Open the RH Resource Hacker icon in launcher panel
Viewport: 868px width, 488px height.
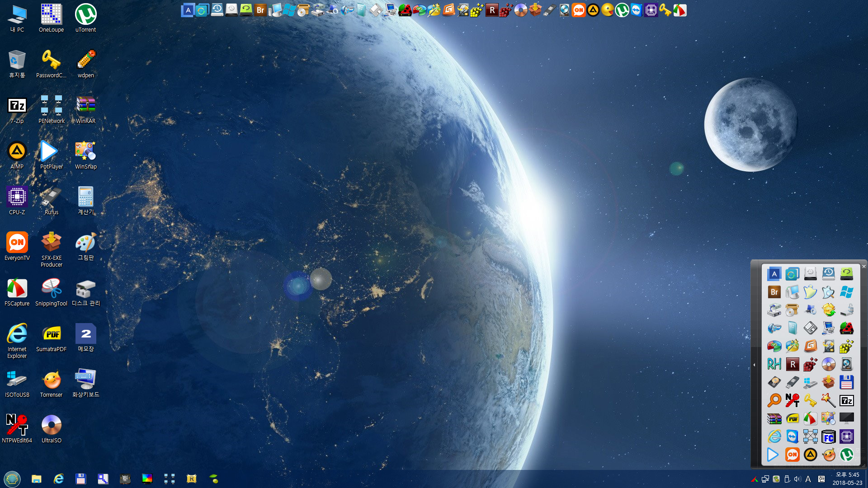(x=774, y=364)
